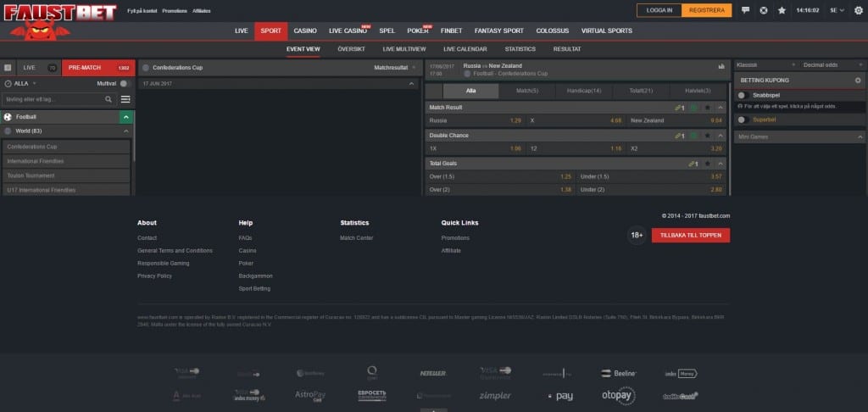Favorite the Double Chance market with its star

click(707, 136)
